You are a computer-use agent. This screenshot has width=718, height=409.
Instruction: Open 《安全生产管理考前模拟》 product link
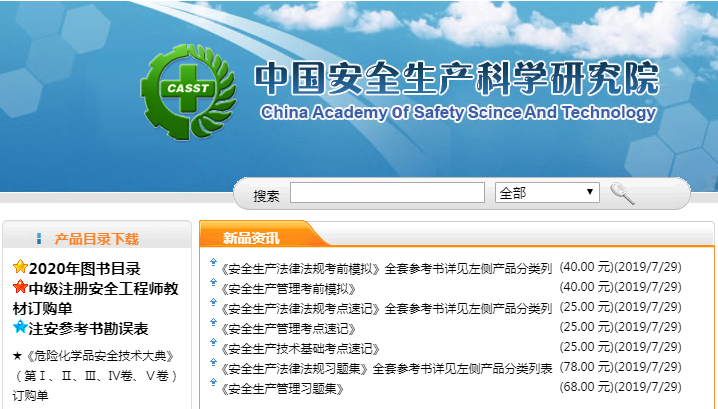(288, 289)
